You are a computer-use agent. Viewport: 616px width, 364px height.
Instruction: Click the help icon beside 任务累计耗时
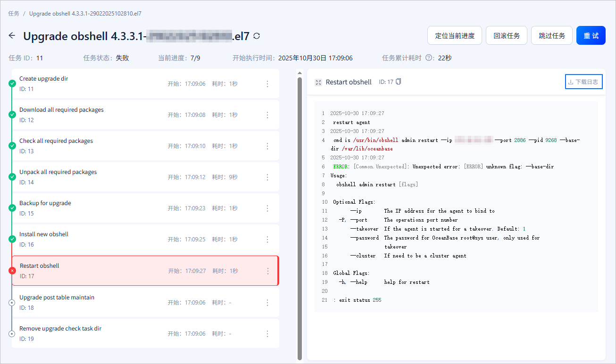pyautogui.click(x=429, y=58)
